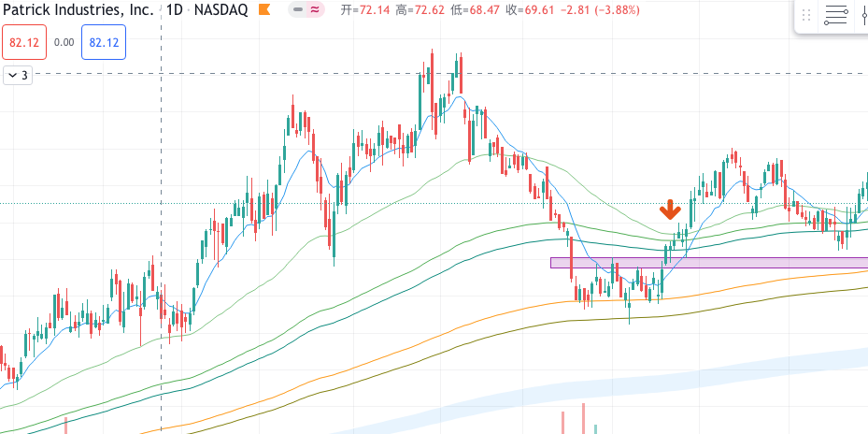The image size is (868, 434).
Task: Open the horizontal lines tool in floating toolbar
Action: (x=835, y=16)
